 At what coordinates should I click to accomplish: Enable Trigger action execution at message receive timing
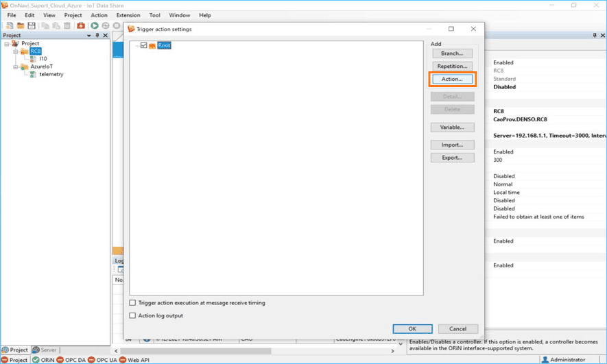132,303
